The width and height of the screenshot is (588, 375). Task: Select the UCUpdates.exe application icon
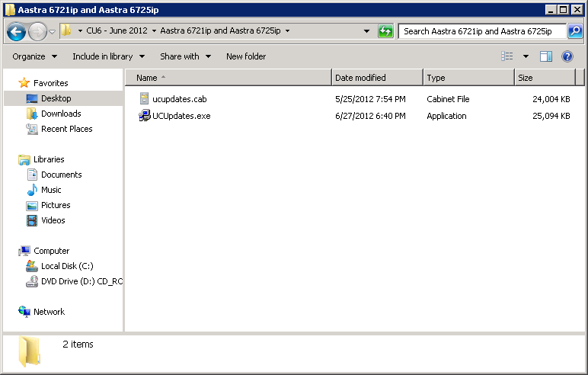click(145, 116)
